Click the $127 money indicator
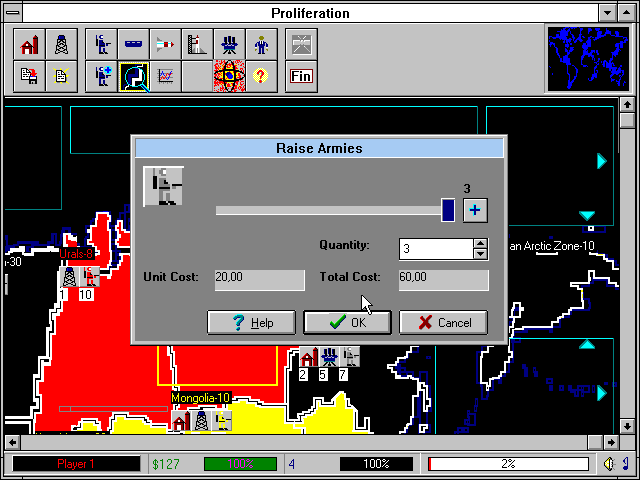Screen dimensions: 640x480 165,464
